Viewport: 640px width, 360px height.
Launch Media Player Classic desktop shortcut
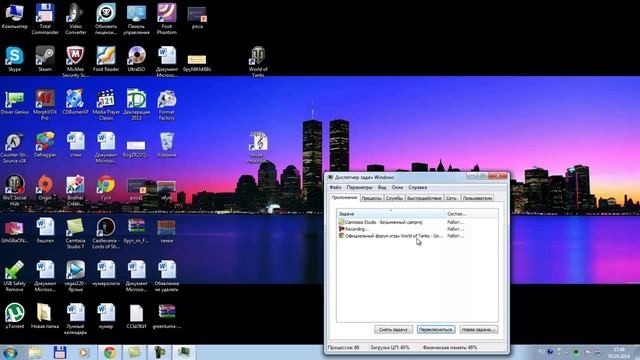[106, 104]
